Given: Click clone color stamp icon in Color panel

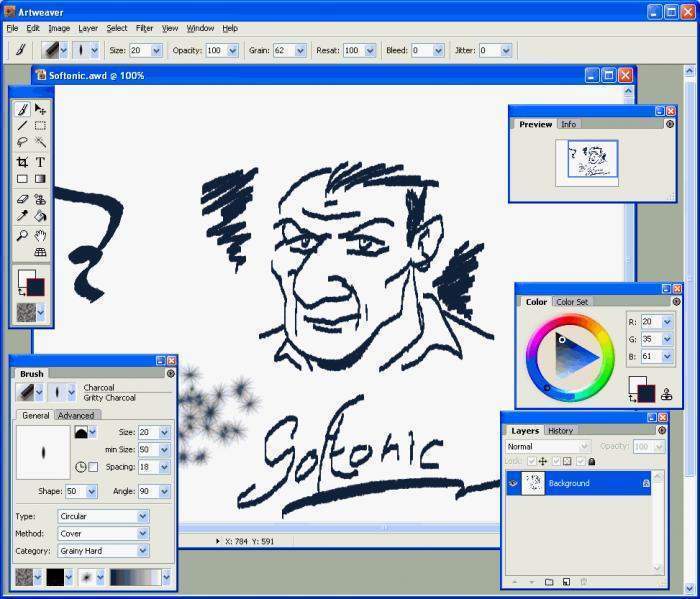Looking at the screenshot, I should click(x=667, y=394).
